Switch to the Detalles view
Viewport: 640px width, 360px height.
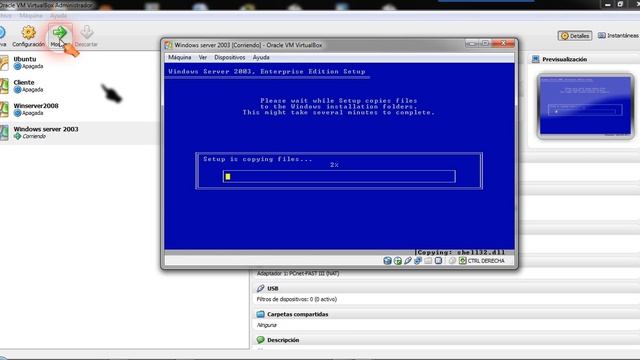coord(575,36)
